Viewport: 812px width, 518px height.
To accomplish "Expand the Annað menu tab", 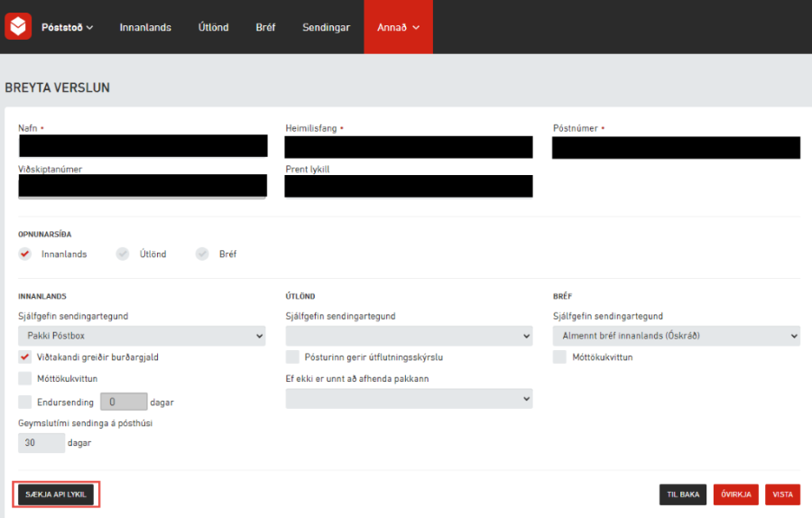I will (398, 28).
